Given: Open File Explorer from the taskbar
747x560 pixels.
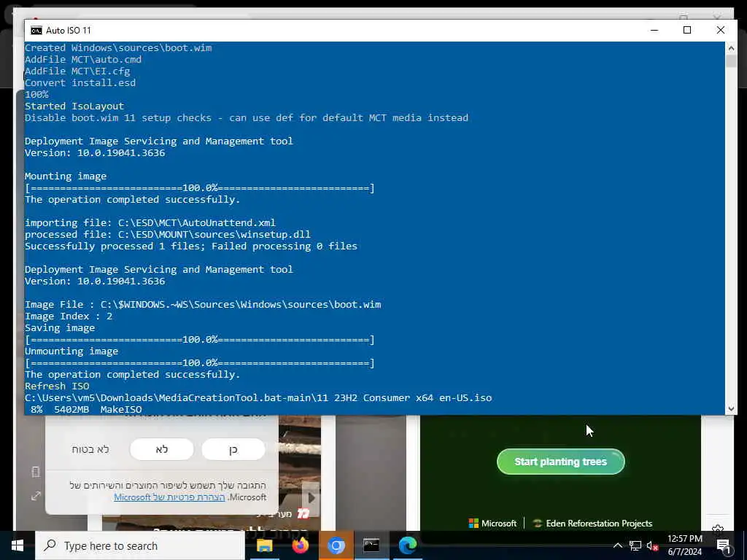Looking at the screenshot, I should pyautogui.click(x=264, y=545).
